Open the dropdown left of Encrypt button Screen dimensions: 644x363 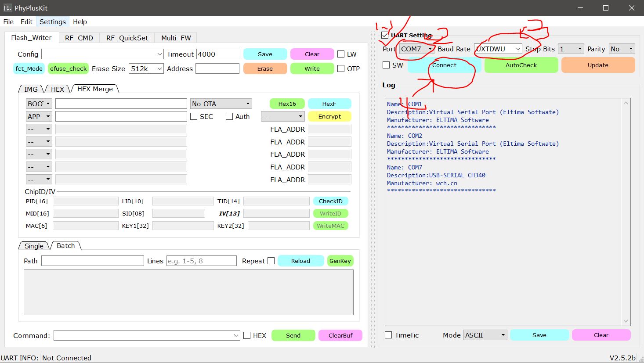(282, 116)
